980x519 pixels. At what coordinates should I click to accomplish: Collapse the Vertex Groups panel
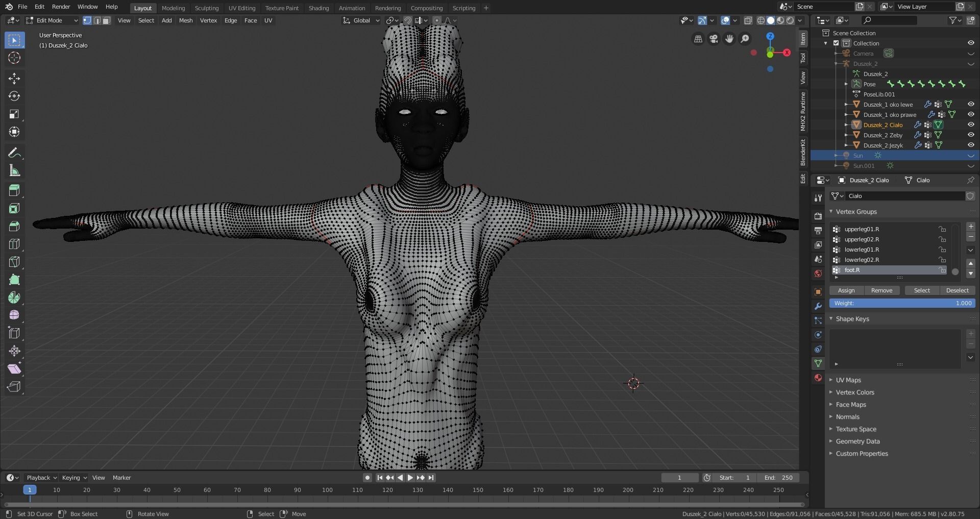pyautogui.click(x=831, y=212)
